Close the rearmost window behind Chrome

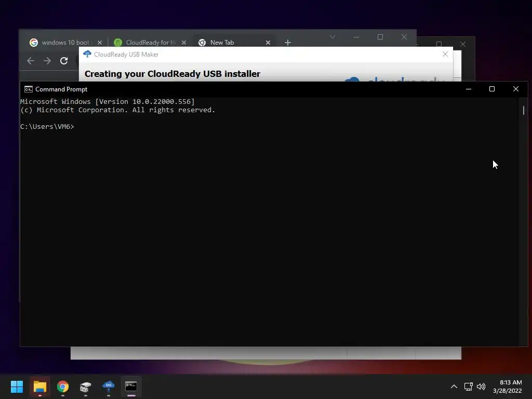pyautogui.click(x=463, y=44)
